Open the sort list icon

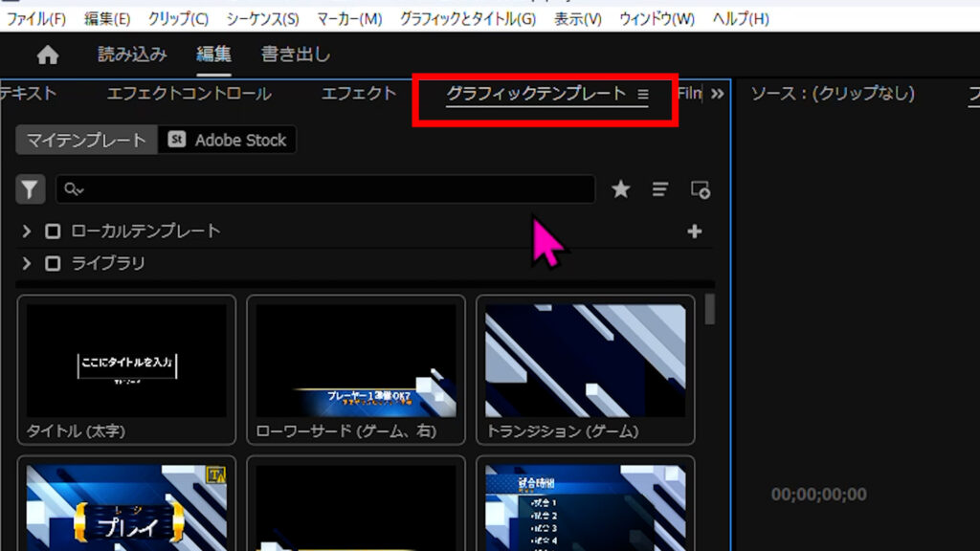(660, 189)
